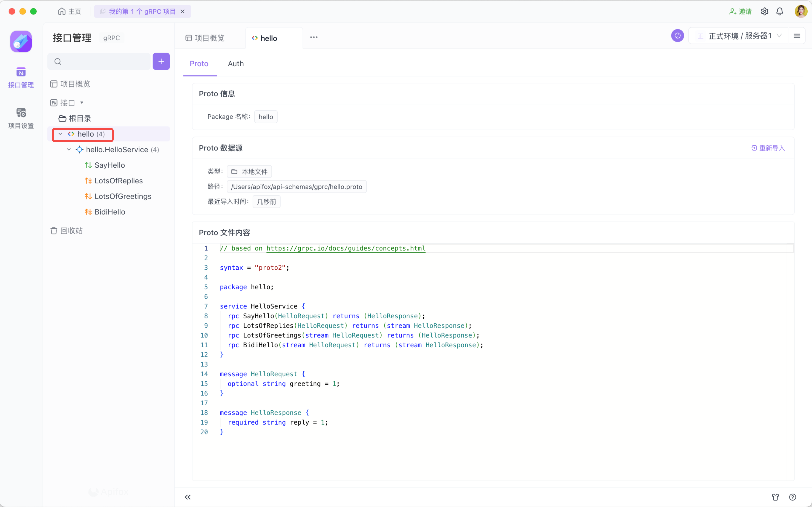Open notifications bell icon
The image size is (812, 507).
point(780,12)
